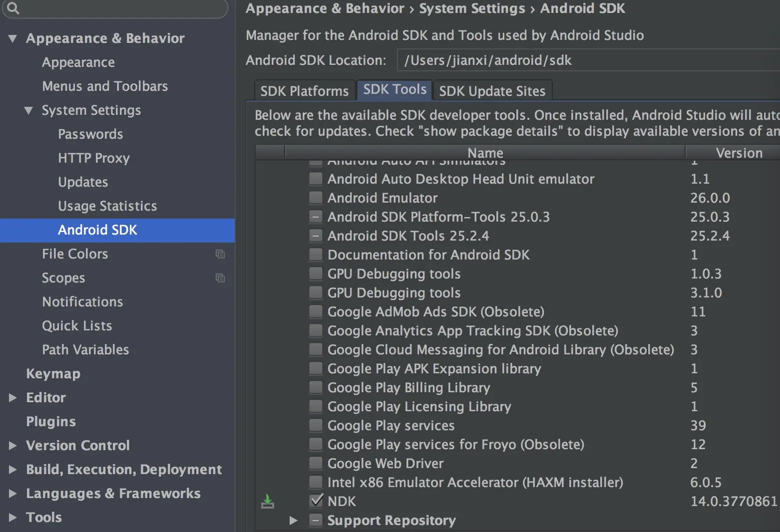The width and height of the screenshot is (780, 532).
Task: Click the green download icon beside NDK
Action: (x=268, y=502)
